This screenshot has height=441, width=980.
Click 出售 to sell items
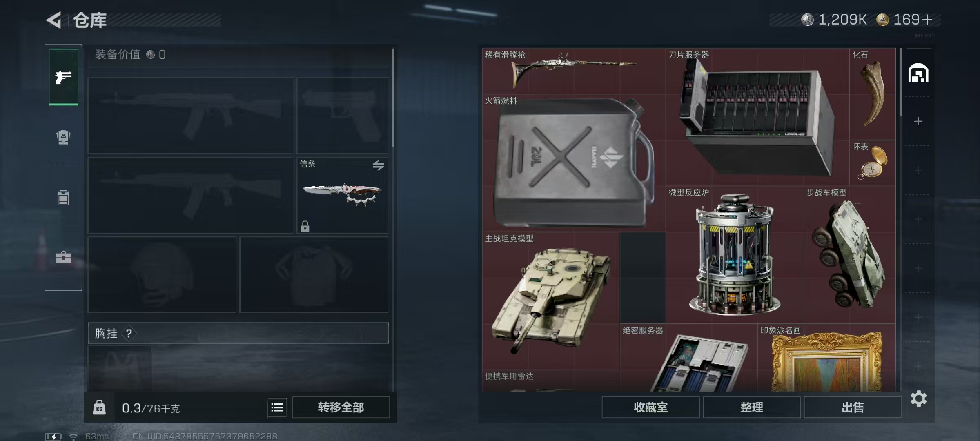coord(853,408)
